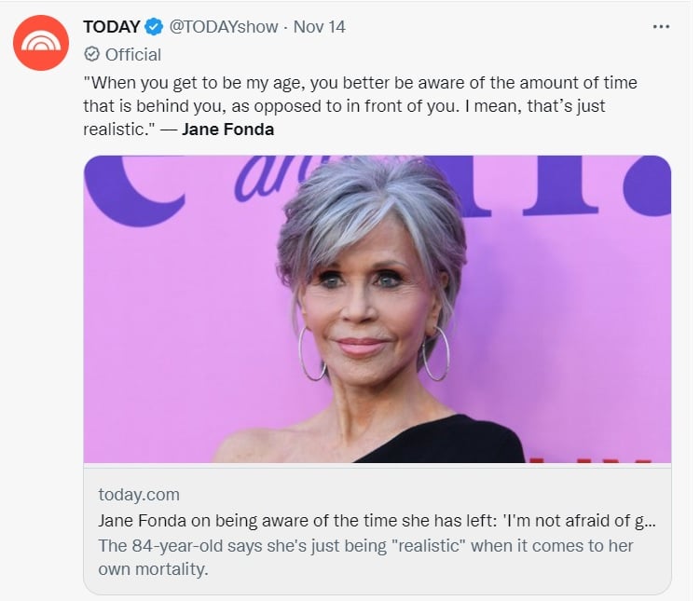700x601 pixels.
Task: Click the gray Official checkmark icon
Action: (x=91, y=54)
